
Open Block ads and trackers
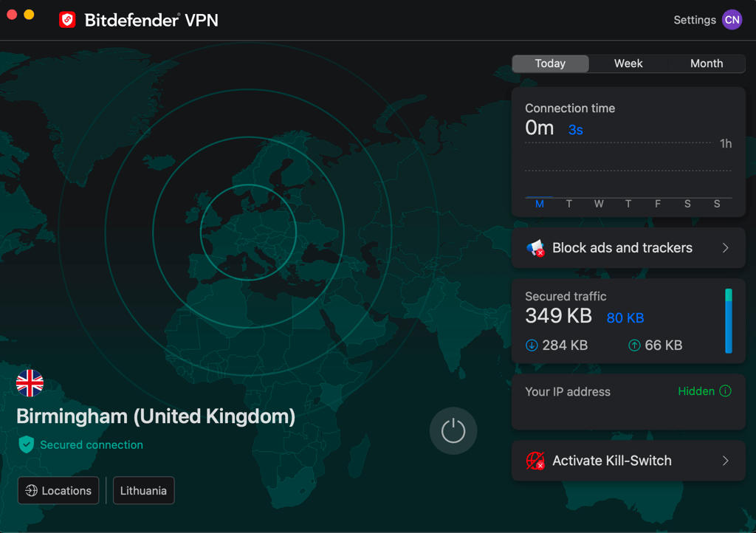pos(628,248)
